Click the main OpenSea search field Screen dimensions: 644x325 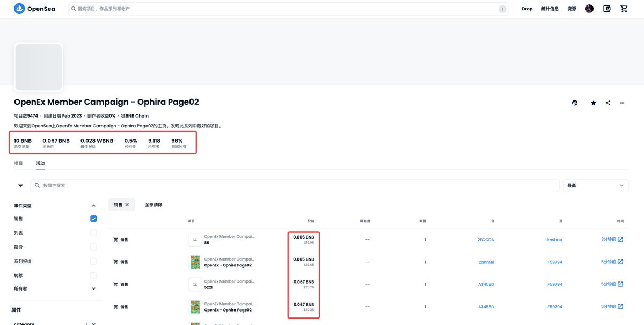tap(289, 9)
